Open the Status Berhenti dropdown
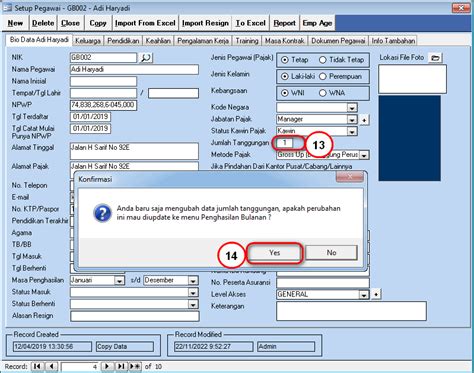This screenshot has width=474, height=373. (193, 304)
